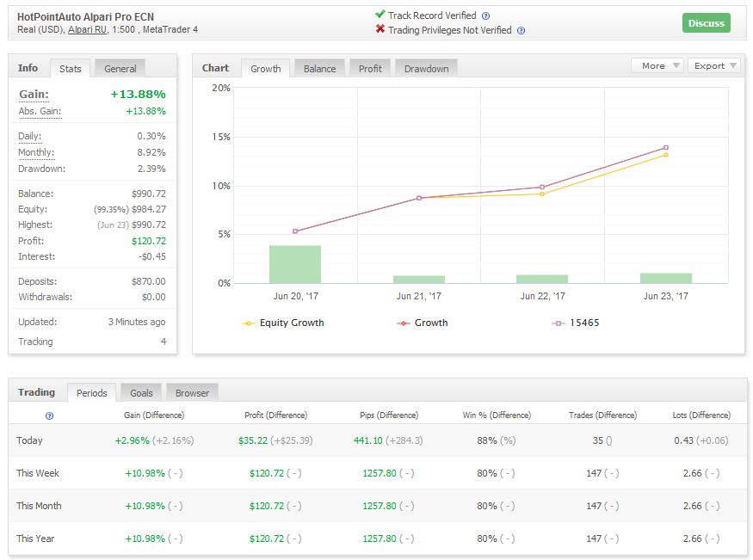This screenshot has height=560, width=753.
Task: Switch chart to Profit tab
Action: (370, 69)
